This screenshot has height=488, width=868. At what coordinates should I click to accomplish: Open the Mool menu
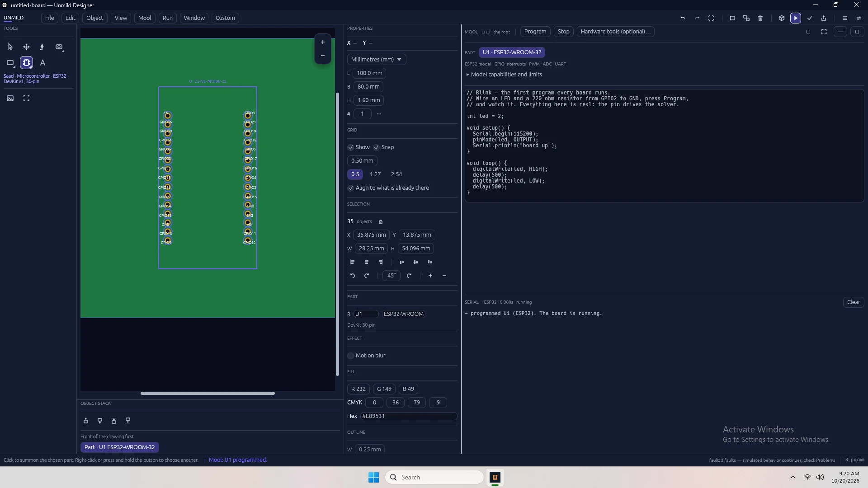[x=145, y=18]
